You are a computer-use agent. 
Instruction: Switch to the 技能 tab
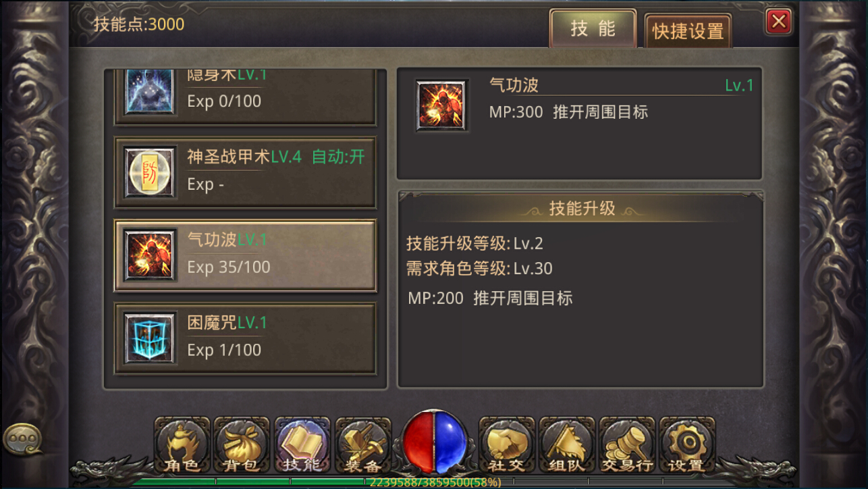tap(593, 28)
